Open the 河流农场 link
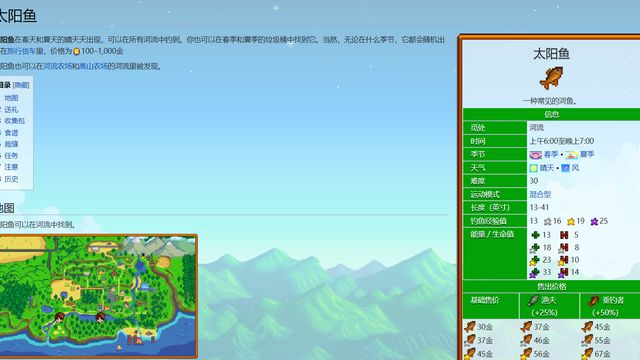640x360 pixels. pos(58,66)
